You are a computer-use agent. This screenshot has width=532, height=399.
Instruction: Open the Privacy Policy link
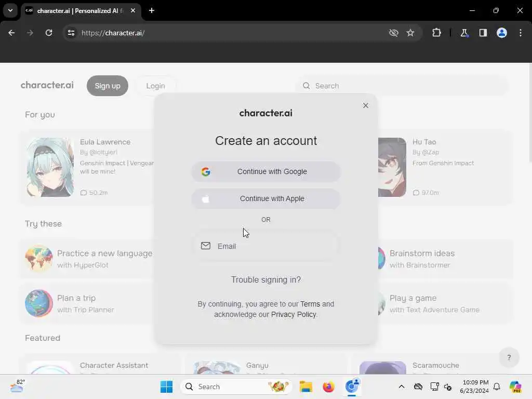pos(294,314)
